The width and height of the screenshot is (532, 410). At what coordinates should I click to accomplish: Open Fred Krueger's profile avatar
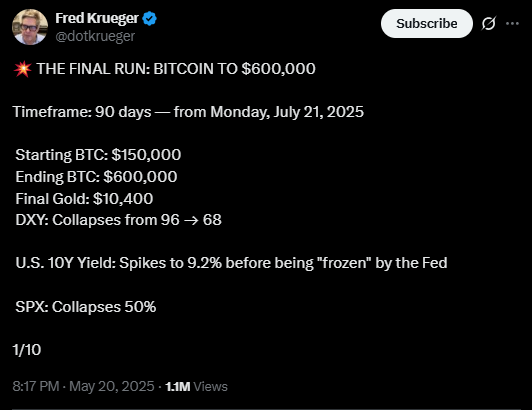click(x=30, y=27)
